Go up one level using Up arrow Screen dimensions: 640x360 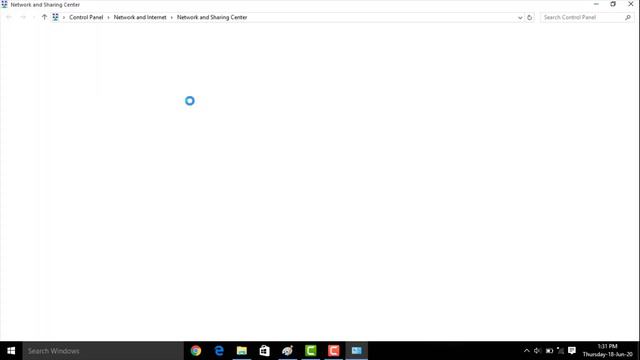click(x=44, y=17)
